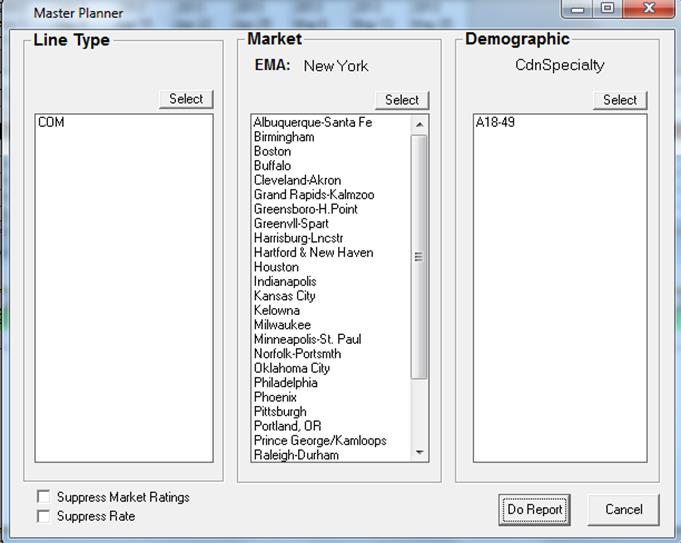Select Raleigh-Durham market entry
The image size is (681, 543).
pos(296,455)
